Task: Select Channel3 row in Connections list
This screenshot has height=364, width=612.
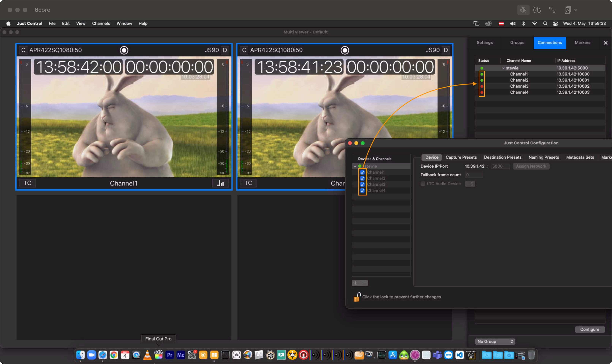Action: [540, 86]
